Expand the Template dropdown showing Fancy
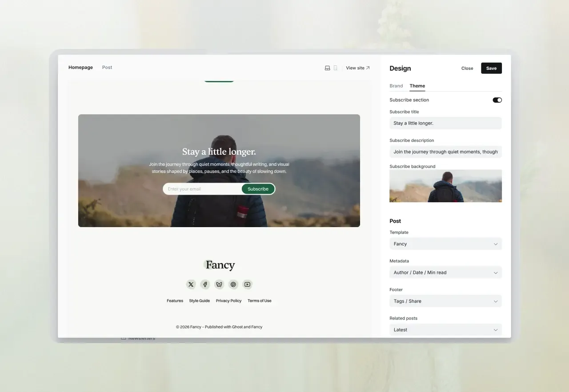 445,244
